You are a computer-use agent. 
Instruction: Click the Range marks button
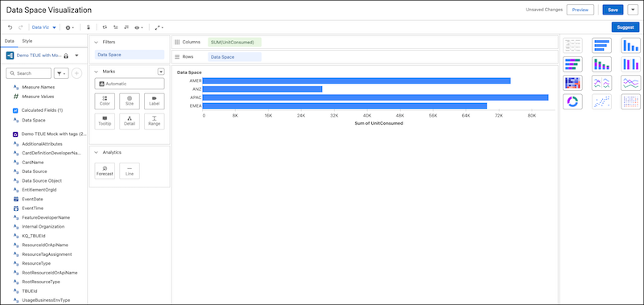click(155, 121)
